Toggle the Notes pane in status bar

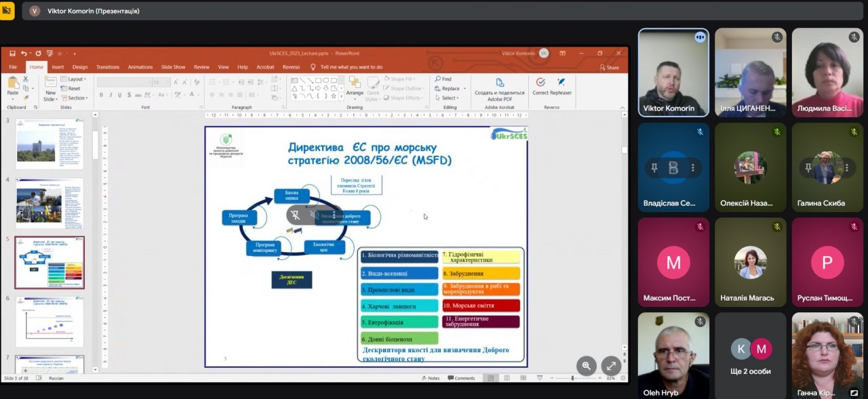[x=431, y=378]
